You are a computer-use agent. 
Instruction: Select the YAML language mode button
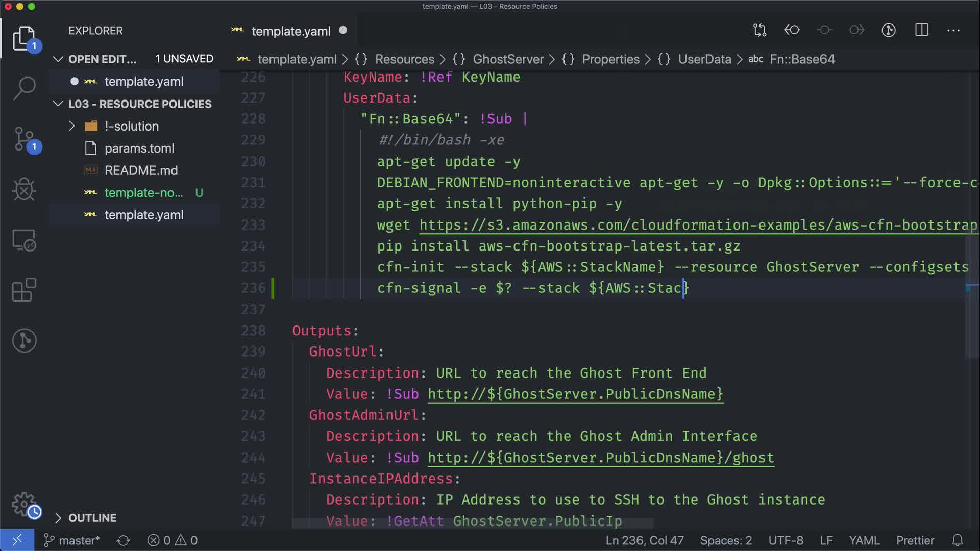(864, 540)
